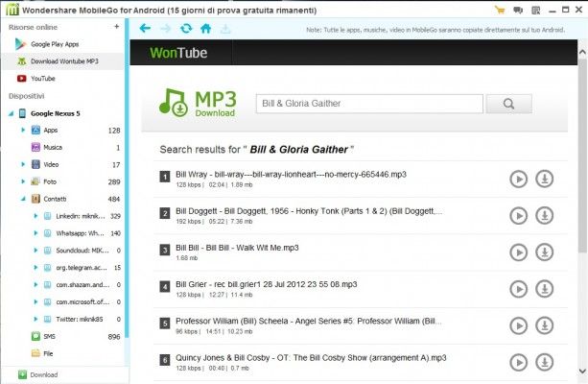Click the MP3 Download logo
This screenshot has height=384, width=588.
198,103
